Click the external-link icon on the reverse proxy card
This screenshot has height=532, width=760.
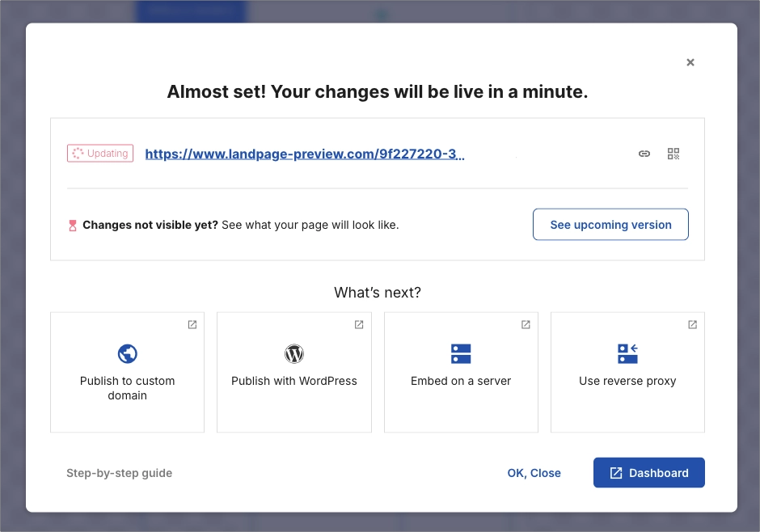pyautogui.click(x=692, y=324)
